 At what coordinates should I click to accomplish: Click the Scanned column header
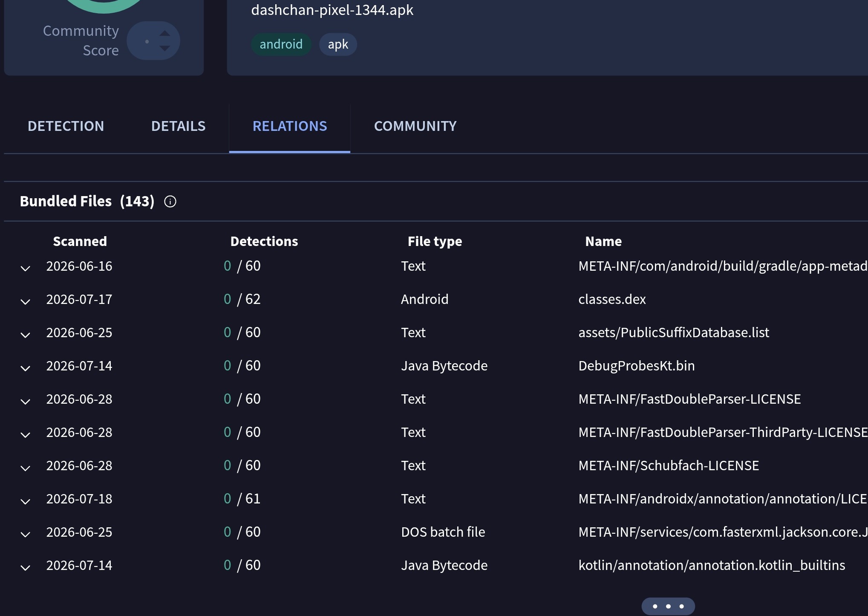coord(80,241)
